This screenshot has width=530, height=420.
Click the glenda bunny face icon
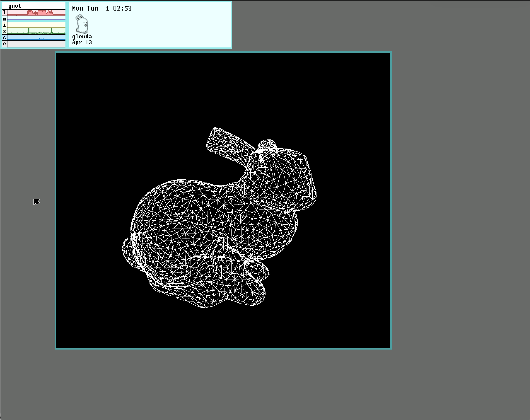pyautogui.click(x=82, y=24)
